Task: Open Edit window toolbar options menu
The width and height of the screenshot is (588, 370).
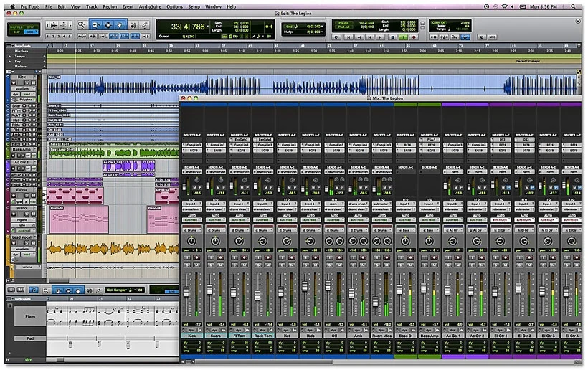Action: coord(578,22)
